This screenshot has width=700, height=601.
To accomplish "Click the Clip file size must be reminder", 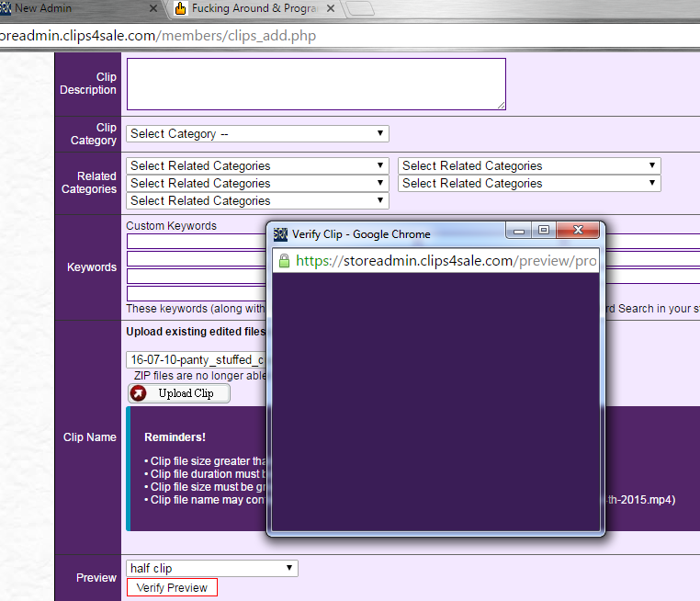I will pyautogui.click(x=205, y=487).
